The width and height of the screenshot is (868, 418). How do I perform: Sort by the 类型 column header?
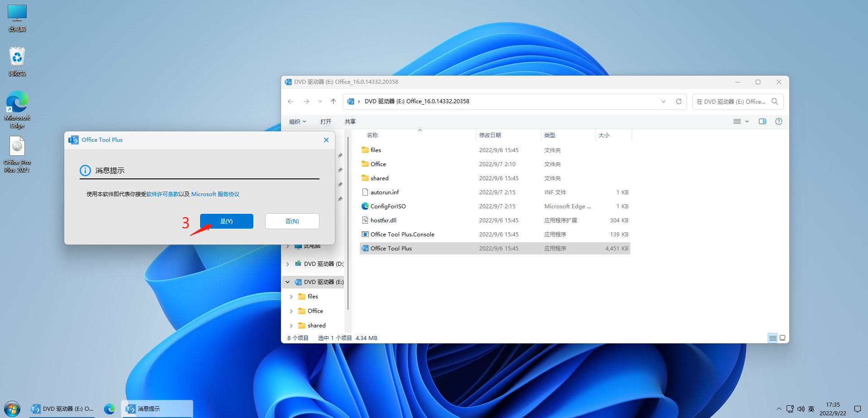550,135
